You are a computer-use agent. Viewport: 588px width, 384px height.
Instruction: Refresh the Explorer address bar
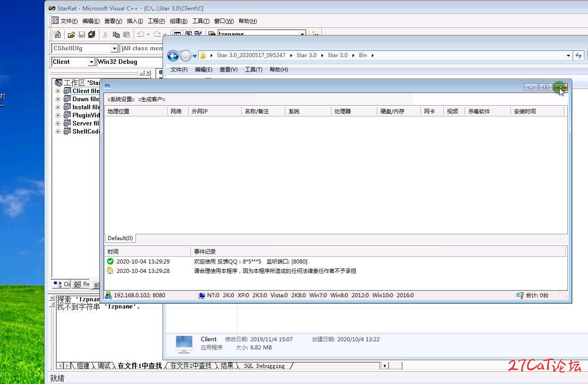tap(579, 55)
